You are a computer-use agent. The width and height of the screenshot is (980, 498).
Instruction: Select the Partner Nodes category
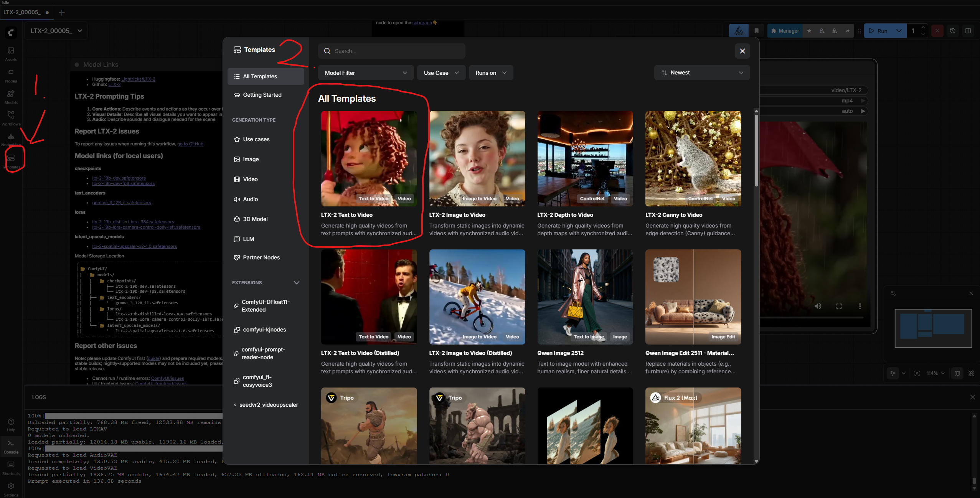(261, 257)
